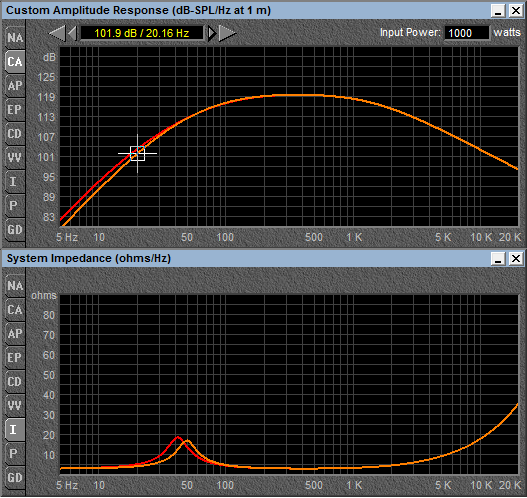This screenshot has width=527, height=498.
Task: Click the red impedance peak near 40 Hz
Action: point(178,438)
